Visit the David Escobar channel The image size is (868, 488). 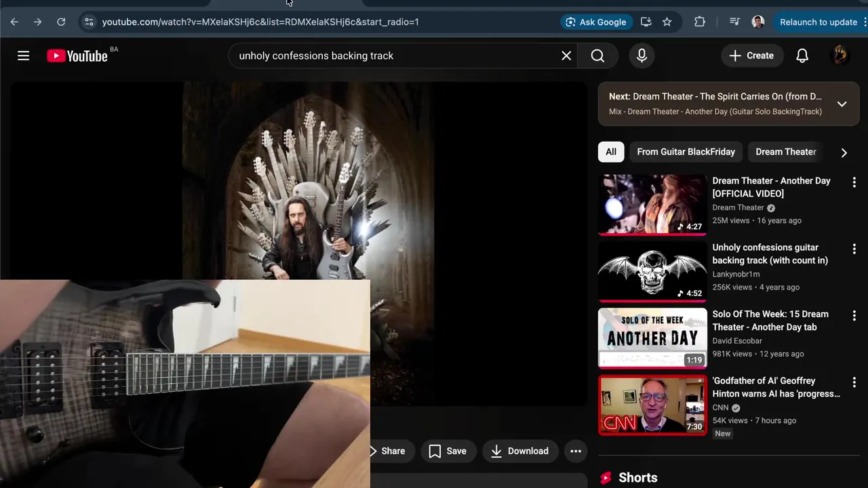737,341
